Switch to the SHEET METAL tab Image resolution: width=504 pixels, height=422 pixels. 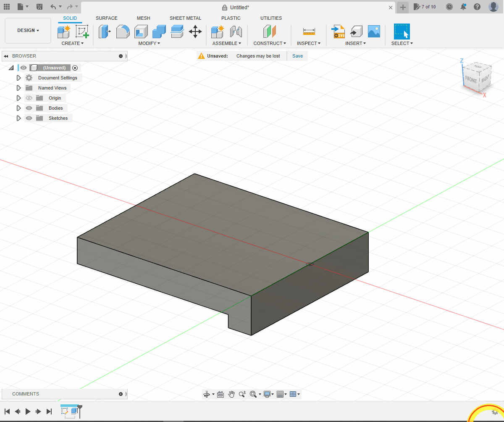pos(185,18)
